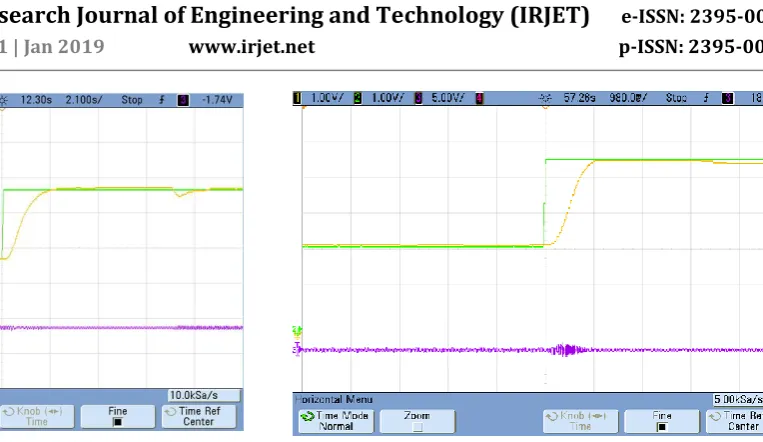
Task: Select Time Ref Center on right oscilloscope
Action: [735, 421]
